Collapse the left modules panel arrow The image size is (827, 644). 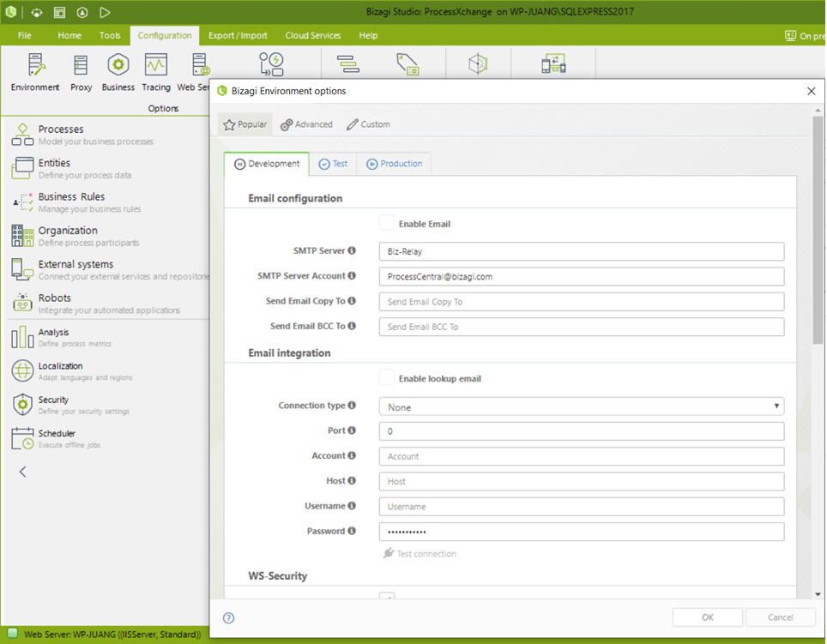(22, 472)
